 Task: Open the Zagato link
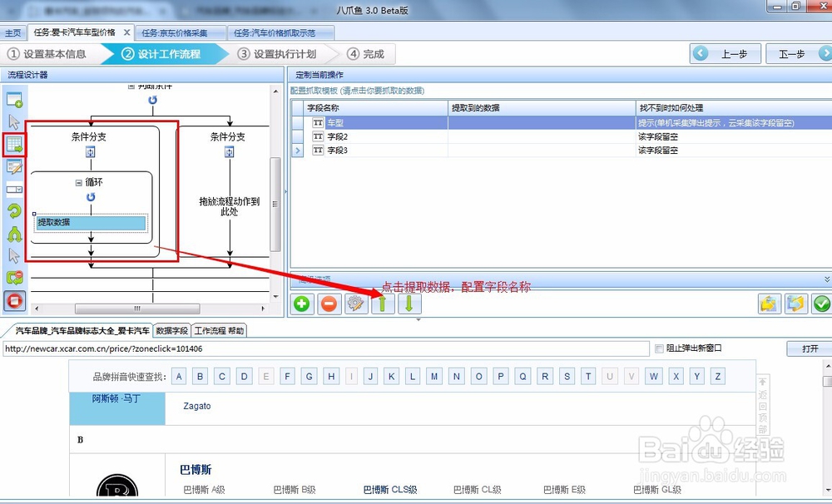[197, 406]
